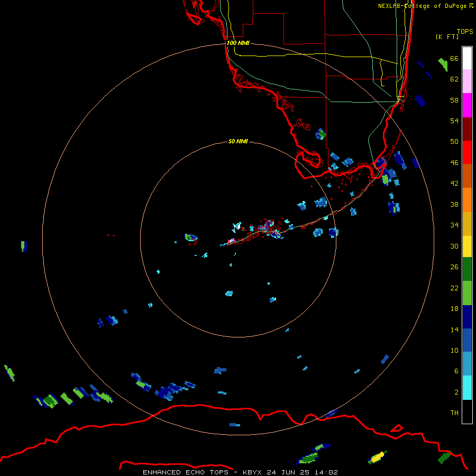Click the legend value 2
This screenshot has width=476, height=476.
tap(456, 392)
